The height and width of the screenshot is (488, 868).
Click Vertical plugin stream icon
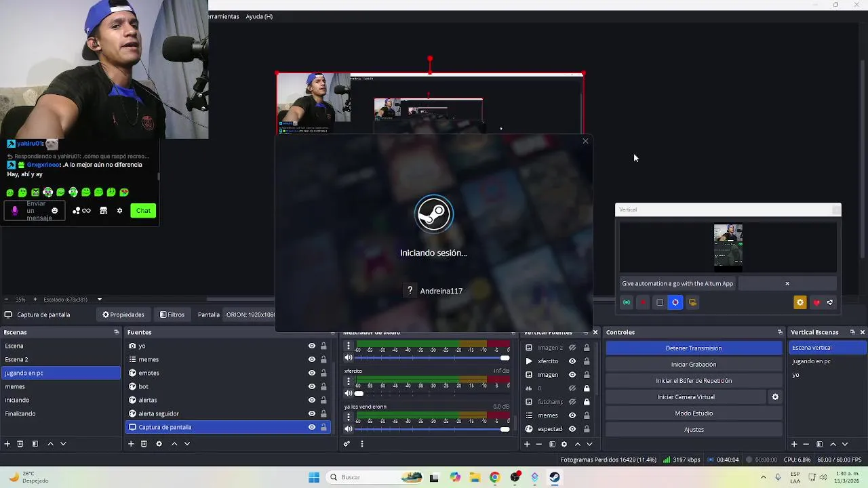(627, 302)
